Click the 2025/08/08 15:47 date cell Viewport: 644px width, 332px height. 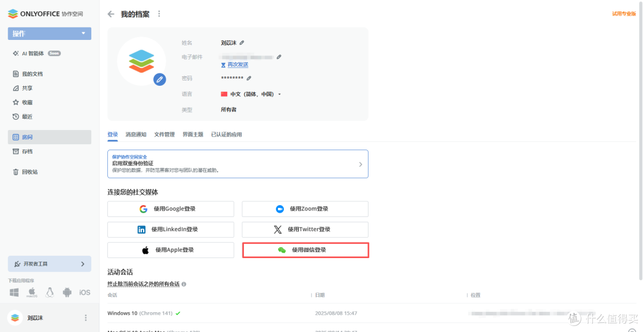pyautogui.click(x=336, y=313)
